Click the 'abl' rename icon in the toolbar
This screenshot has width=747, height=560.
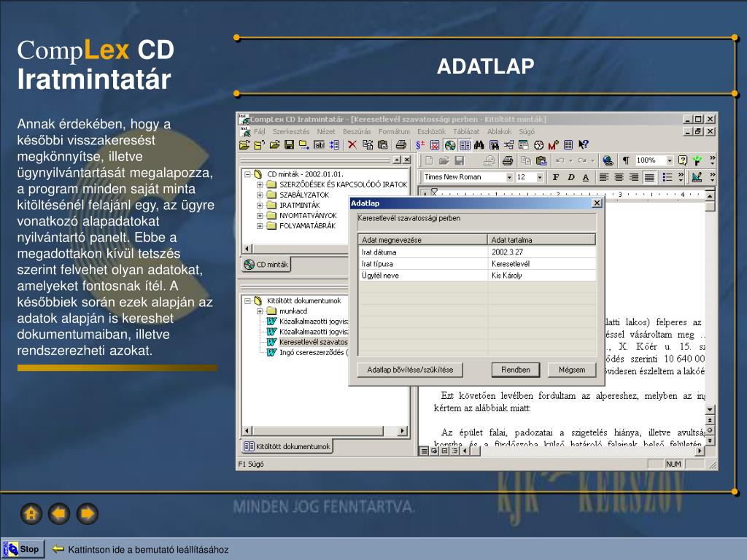320,145
